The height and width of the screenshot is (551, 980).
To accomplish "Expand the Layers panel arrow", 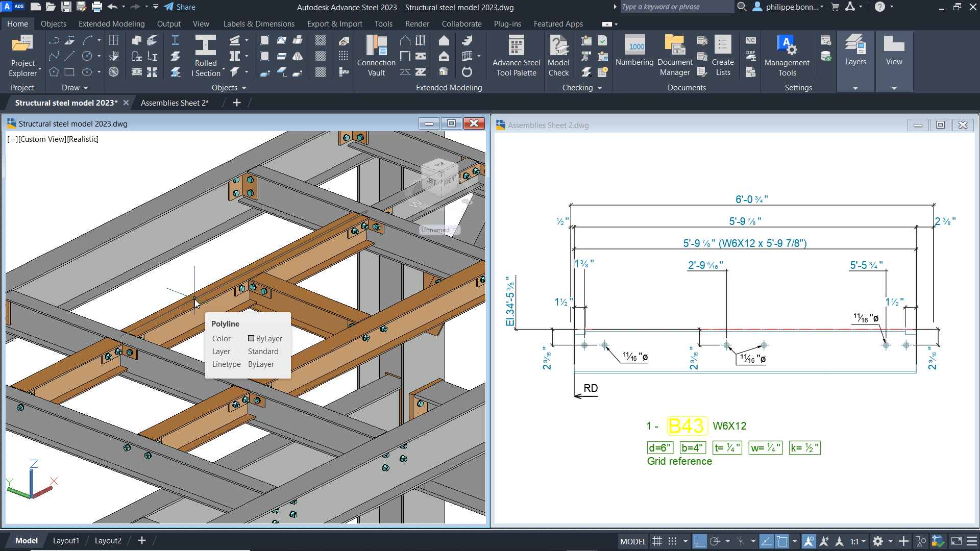I will (x=855, y=88).
